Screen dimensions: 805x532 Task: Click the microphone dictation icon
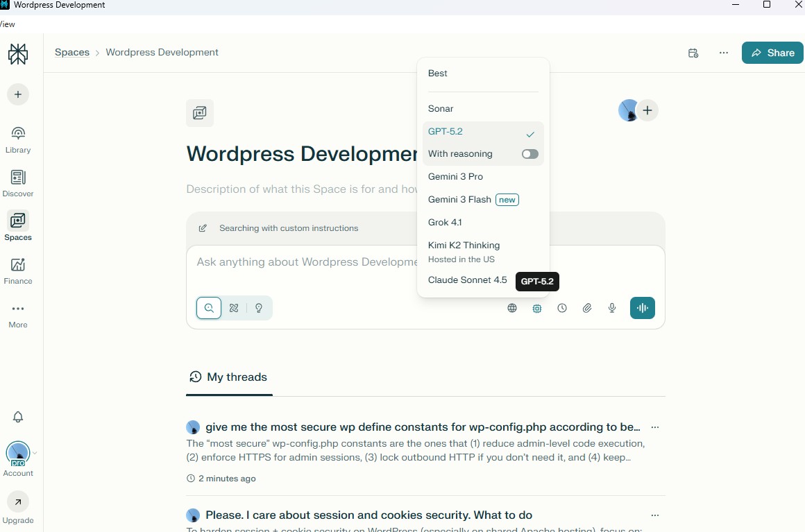click(612, 308)
